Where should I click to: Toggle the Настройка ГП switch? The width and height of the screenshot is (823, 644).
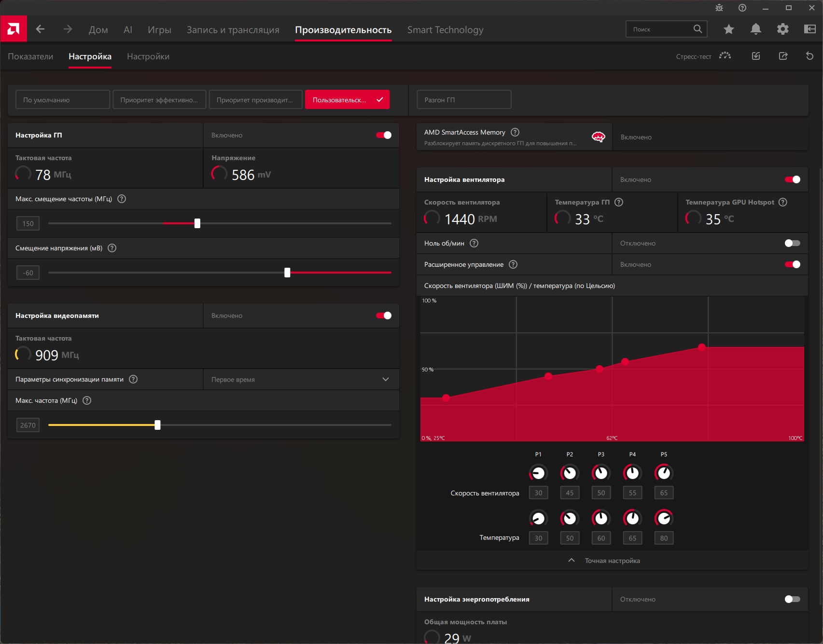pos(384,135)
